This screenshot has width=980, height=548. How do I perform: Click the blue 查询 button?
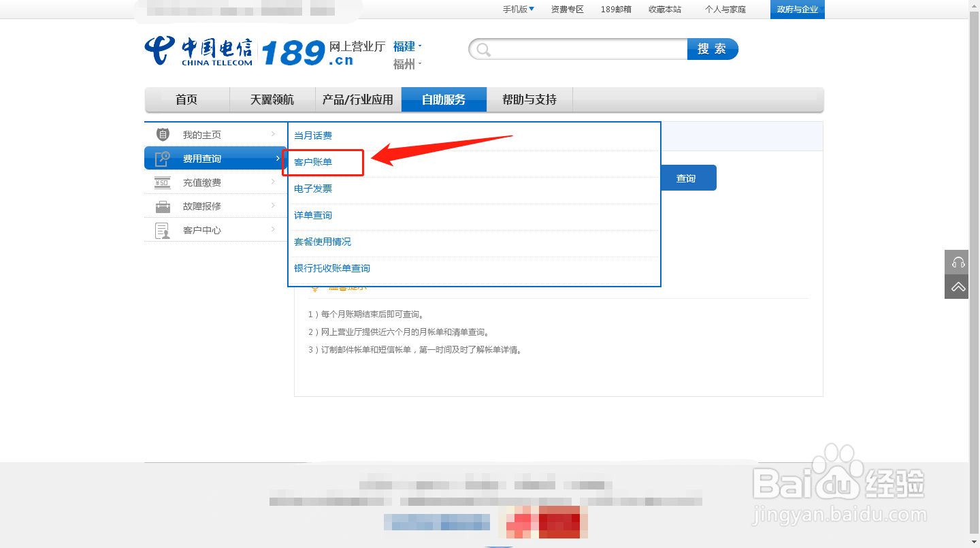point(688,178)
